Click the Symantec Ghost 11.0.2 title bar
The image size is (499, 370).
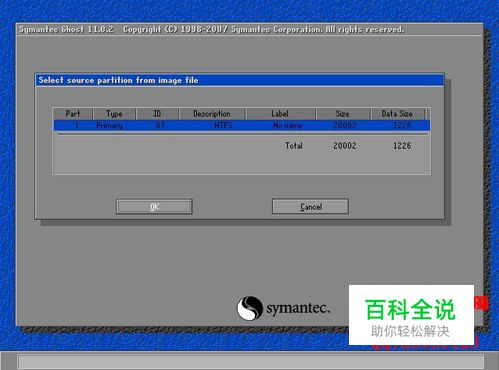click(249, 29)
